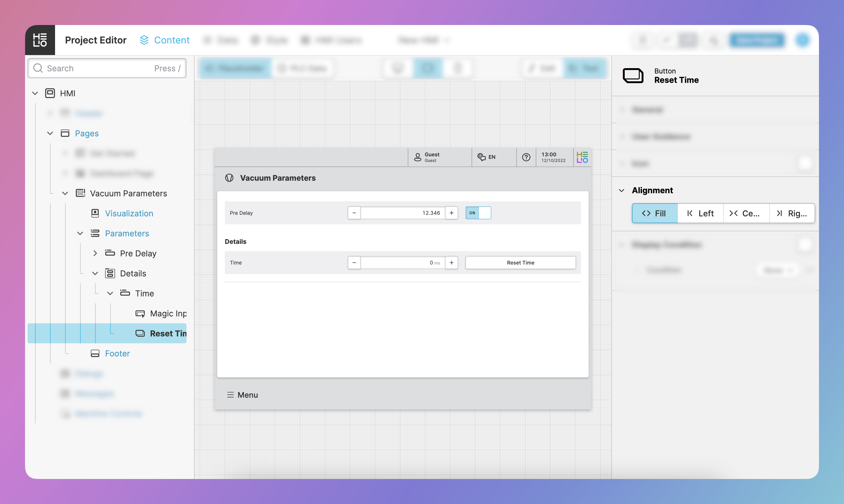This screenshot has width=844, height=504.
Task: Click the hamburger Menu icon in footer
Action: (x=230, y=395)
